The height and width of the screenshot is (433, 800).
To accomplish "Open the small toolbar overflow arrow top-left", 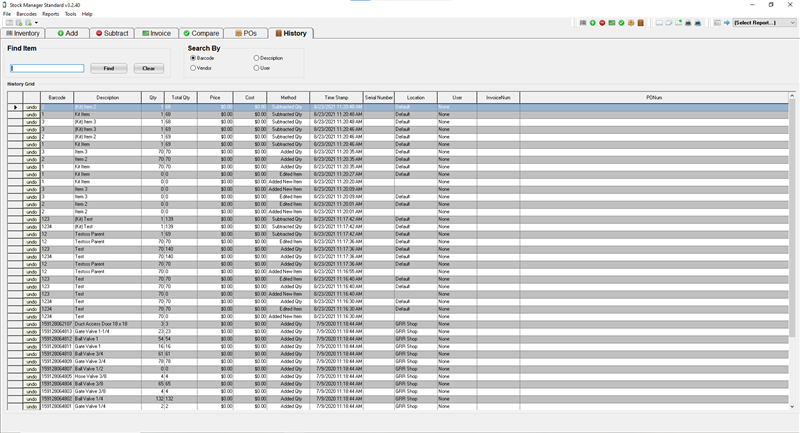I will pos(36,23).
